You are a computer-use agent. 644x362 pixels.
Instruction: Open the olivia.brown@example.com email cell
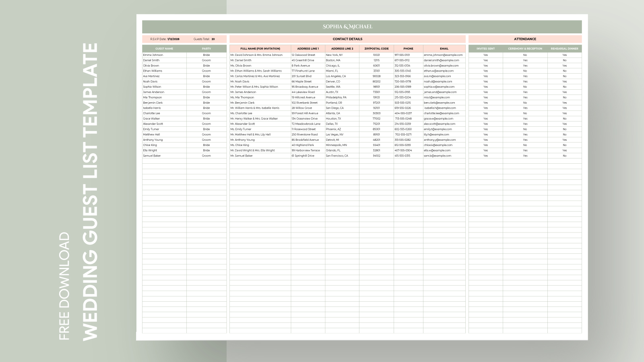coord(441,66)
